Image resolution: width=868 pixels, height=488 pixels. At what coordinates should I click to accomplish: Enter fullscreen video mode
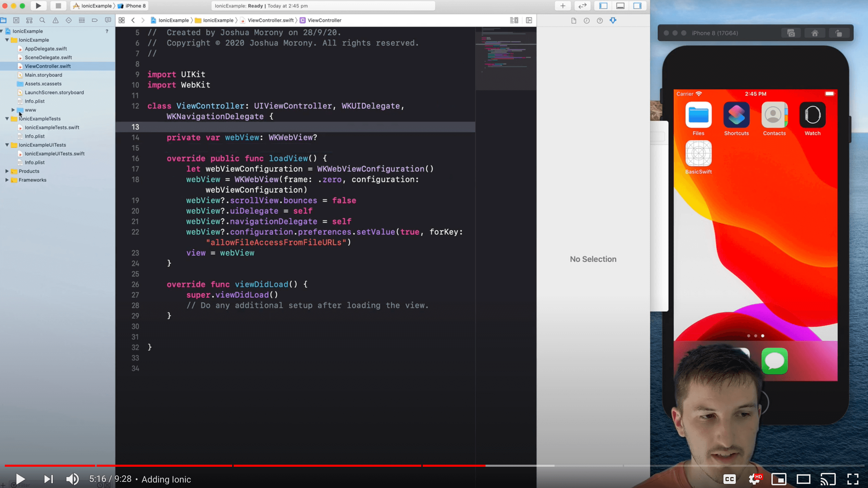[853, 479]
